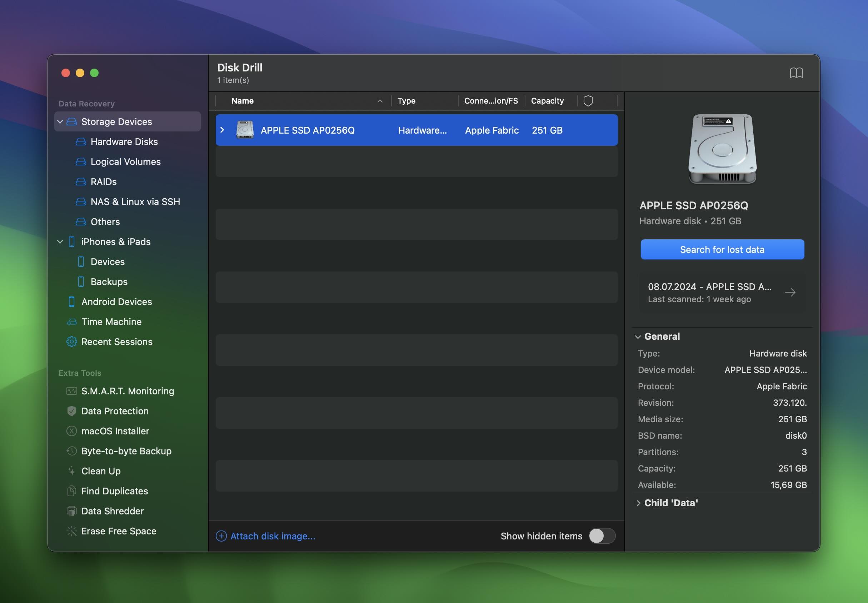Click the Available value 15,69 GB
The height and width of the screenshot is (603, 868).
(789, 485)
